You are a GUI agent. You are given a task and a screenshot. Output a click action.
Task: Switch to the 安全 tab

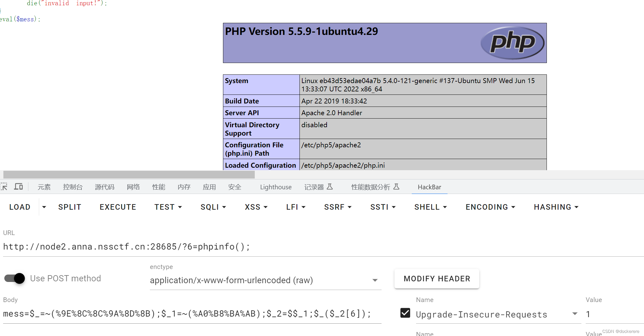pyautogui.click(x=234, y=187)
